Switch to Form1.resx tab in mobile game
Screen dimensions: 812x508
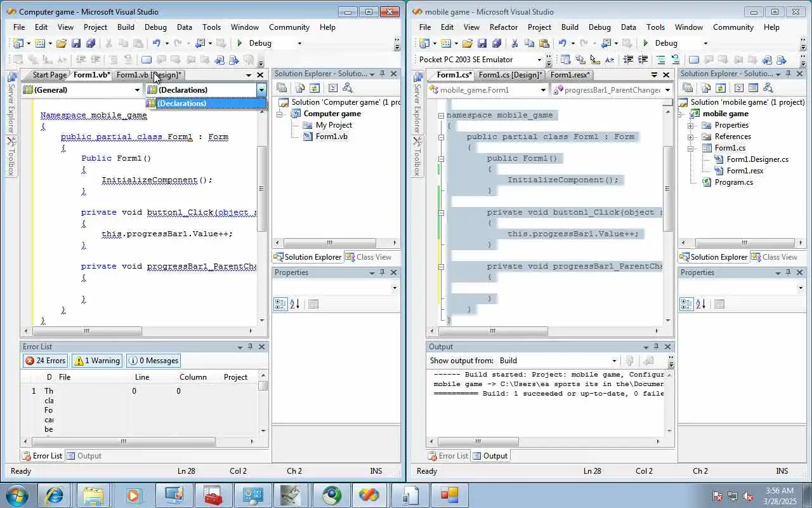point(570,75)
